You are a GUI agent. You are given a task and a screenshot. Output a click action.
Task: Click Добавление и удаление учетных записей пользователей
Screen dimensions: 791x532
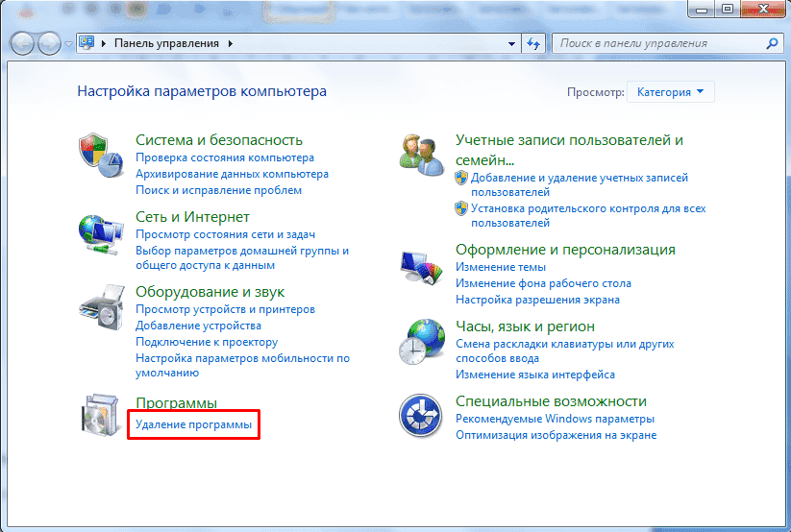[580, 184]
